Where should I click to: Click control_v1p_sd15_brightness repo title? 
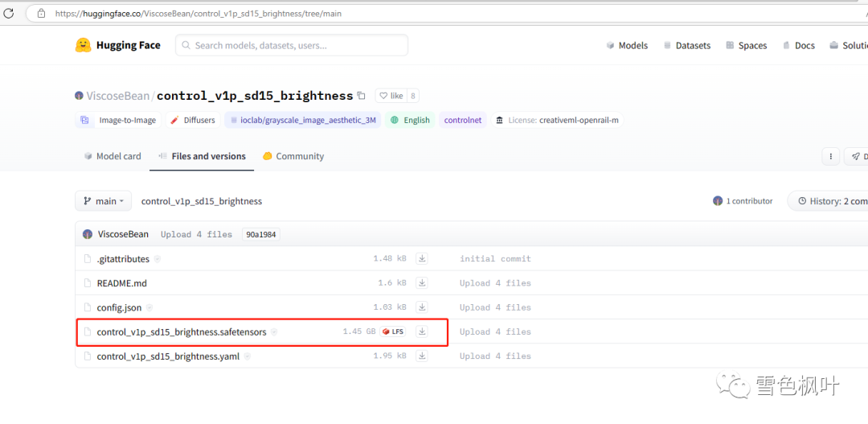point(255,96)
